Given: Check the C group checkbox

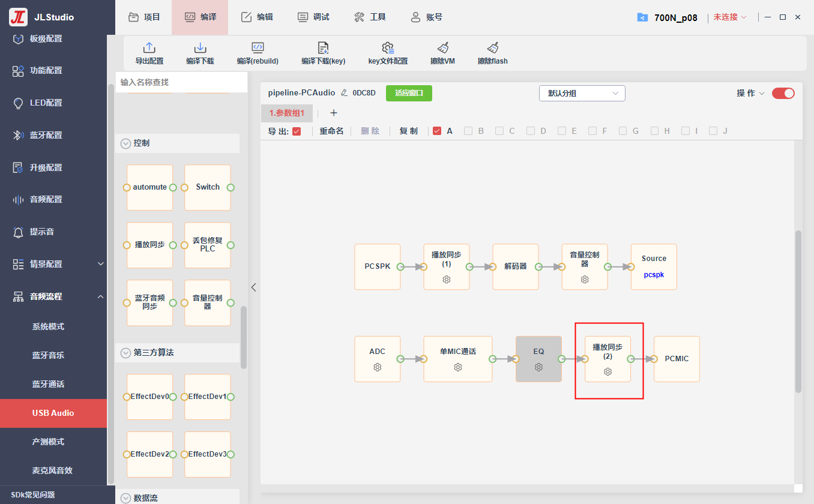Looking at the screenshot, I should pos(499,131).
